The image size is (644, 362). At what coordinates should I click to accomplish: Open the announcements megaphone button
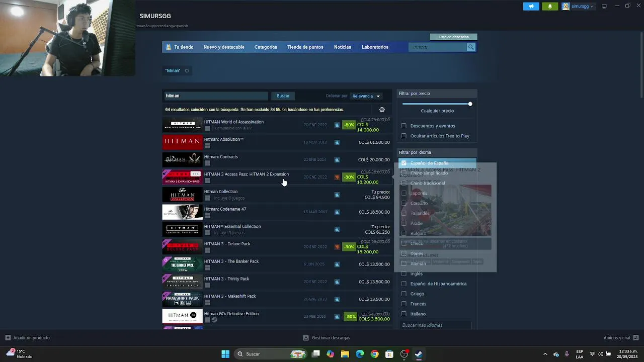click(531, 7)
